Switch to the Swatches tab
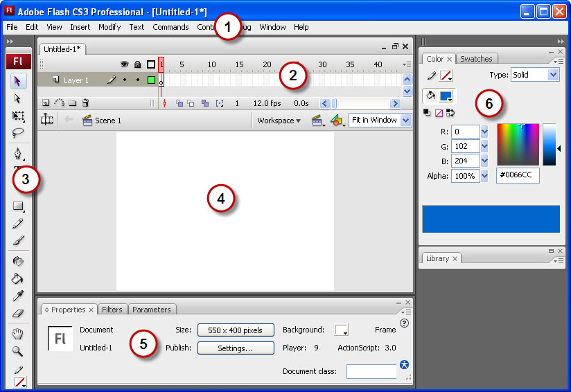This screenshot has height=392, width=571. coord(476,59)
